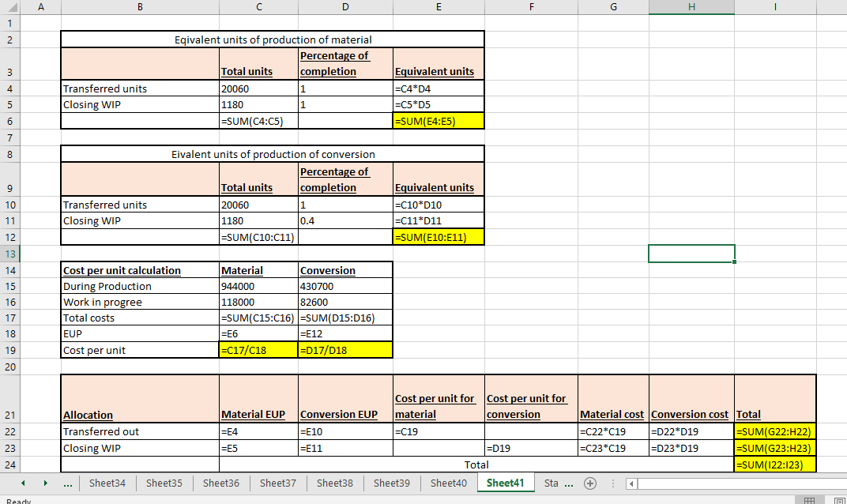Screen dimensions: 847x504
Task: Open the Sheet37 tab
Action: (277, 483)
